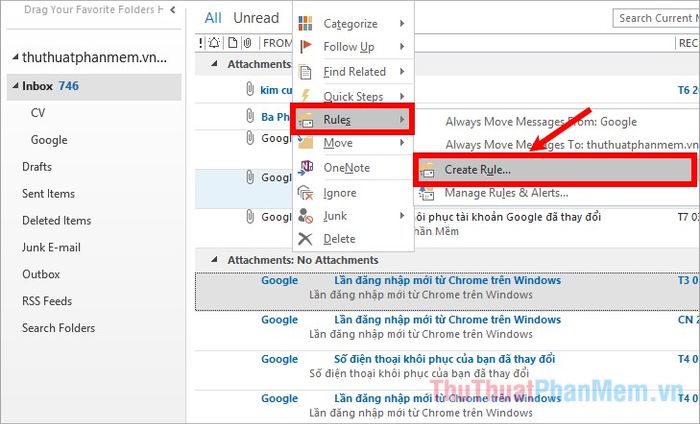Click paperclip icon on Ba Ph message
The image size is (700, 424).
tap(250, 116)
